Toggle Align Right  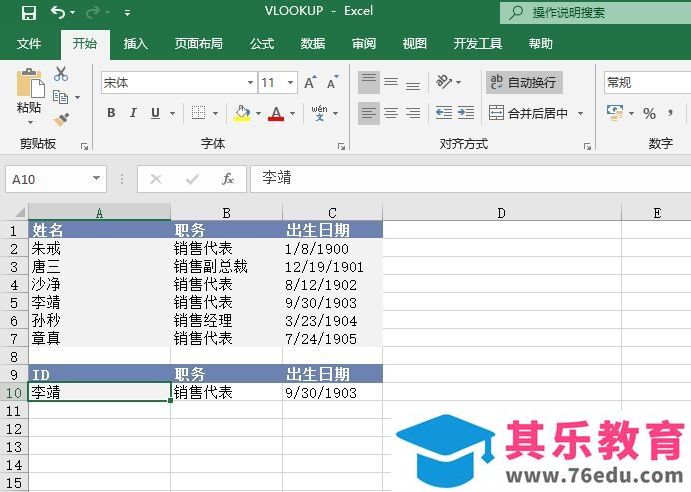[413, 113]
